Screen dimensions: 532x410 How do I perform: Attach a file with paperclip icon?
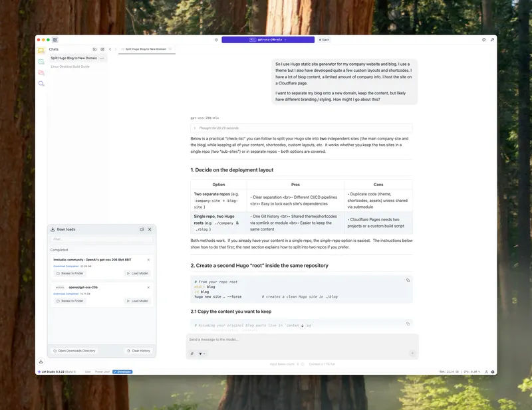pos(192,354)
